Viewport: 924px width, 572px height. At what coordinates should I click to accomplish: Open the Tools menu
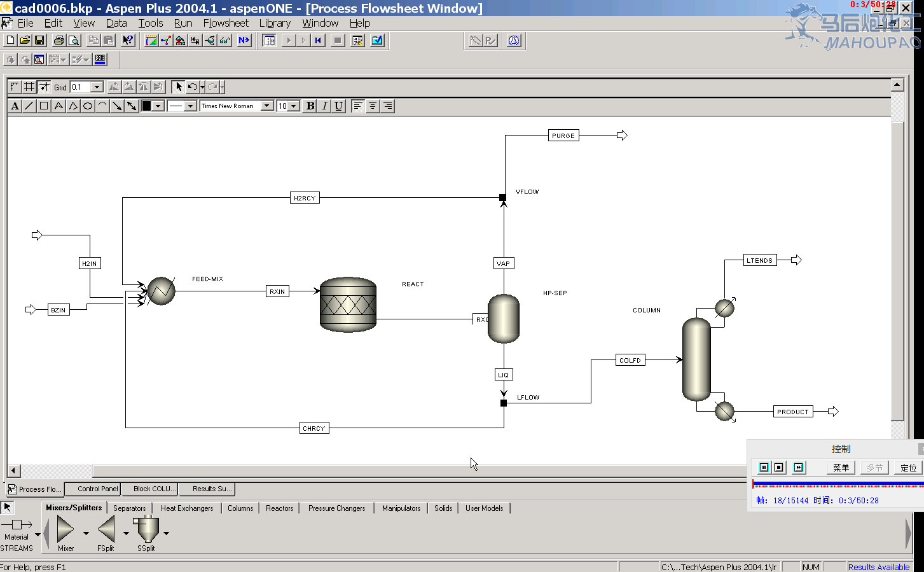151,23
